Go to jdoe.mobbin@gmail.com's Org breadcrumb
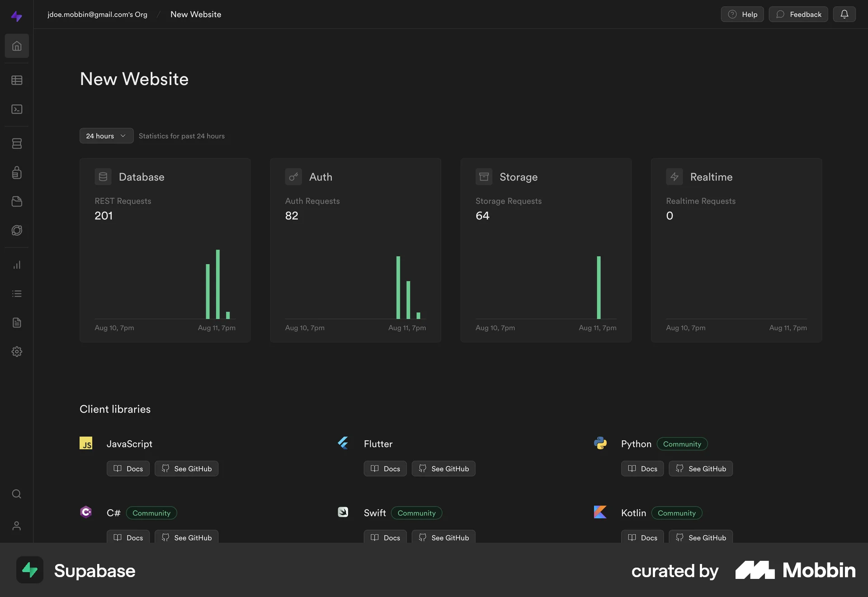Viewport: 868px width, 597px height. (97, 14)
